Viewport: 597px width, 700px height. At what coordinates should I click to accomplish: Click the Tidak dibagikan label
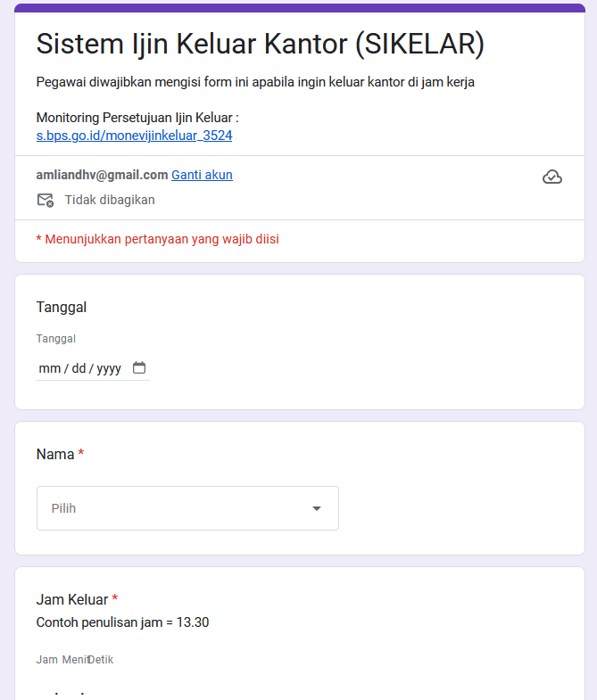pyautogui.click(x=110, y=200)
